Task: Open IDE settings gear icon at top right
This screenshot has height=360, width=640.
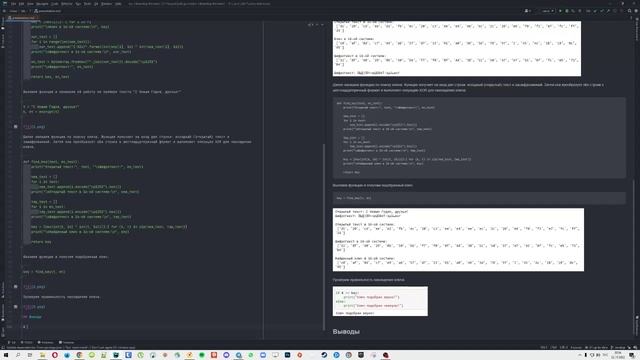Action: (636, 11)
